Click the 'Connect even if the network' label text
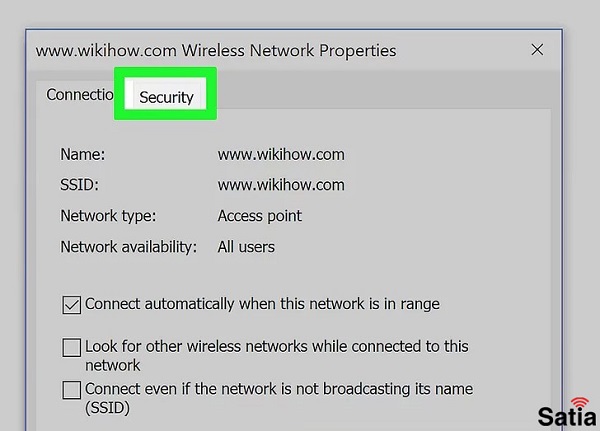The width and height of the screenshot is (600, 431). [x=279, y=398]
